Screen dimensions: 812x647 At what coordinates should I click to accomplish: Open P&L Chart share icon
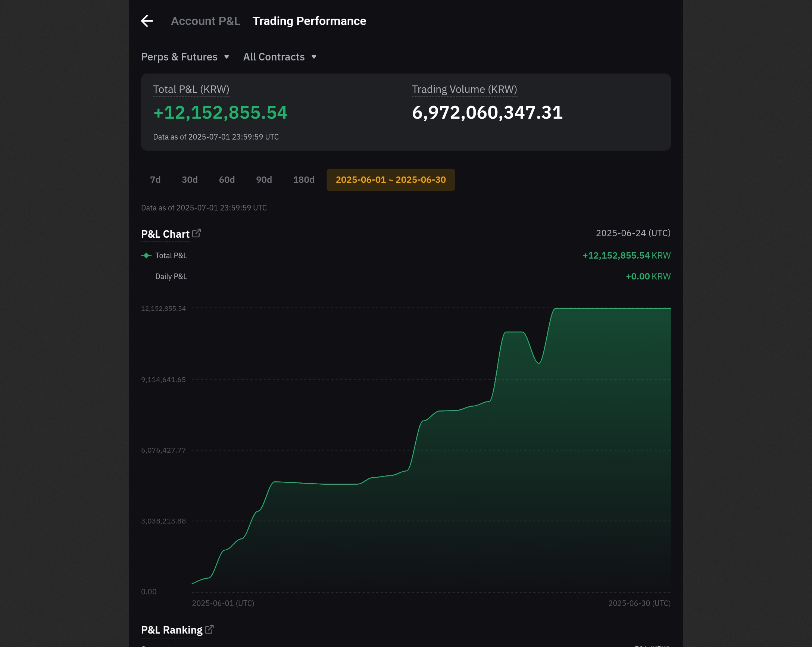click(197, 233)
